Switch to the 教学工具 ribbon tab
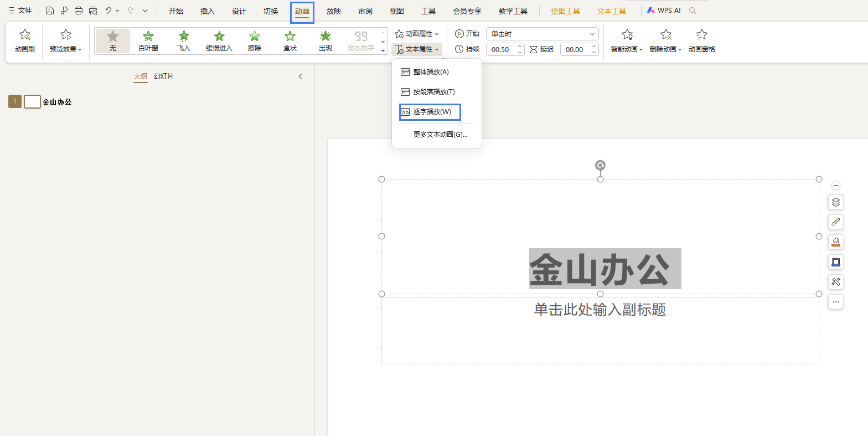 [513, 11]
